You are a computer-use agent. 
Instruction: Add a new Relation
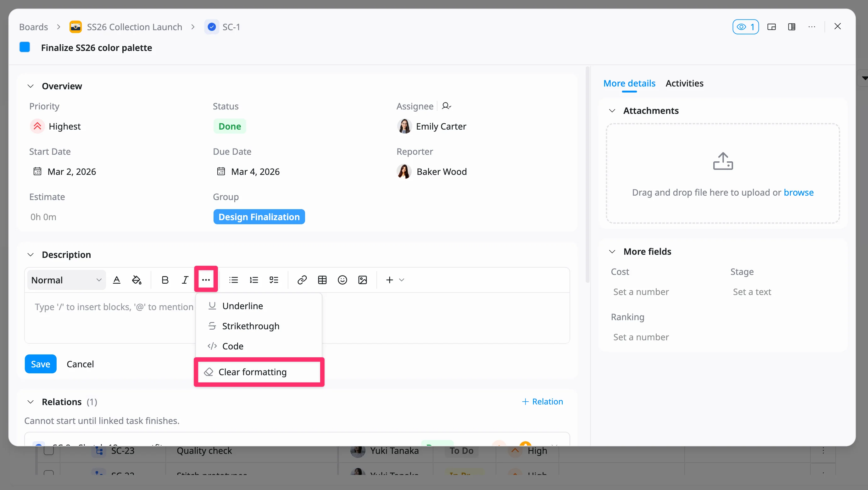542,401
